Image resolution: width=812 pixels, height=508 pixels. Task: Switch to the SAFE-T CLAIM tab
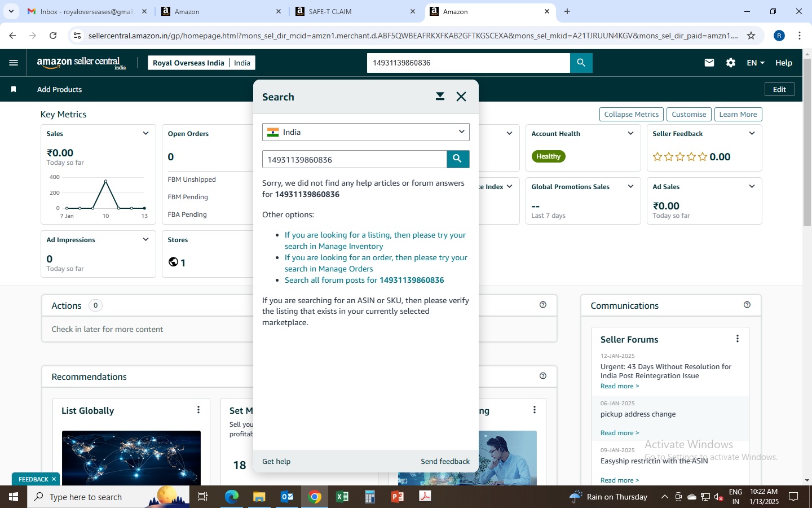[355, 11]
